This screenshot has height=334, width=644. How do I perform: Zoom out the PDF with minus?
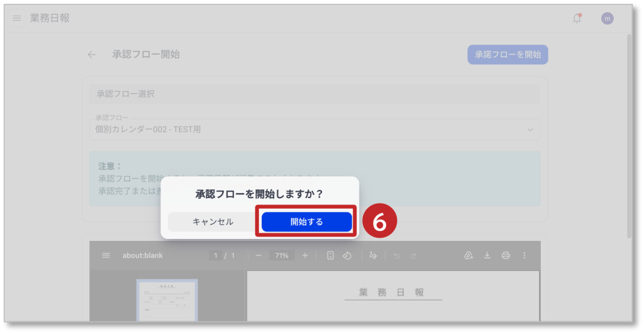coord(258,255)
